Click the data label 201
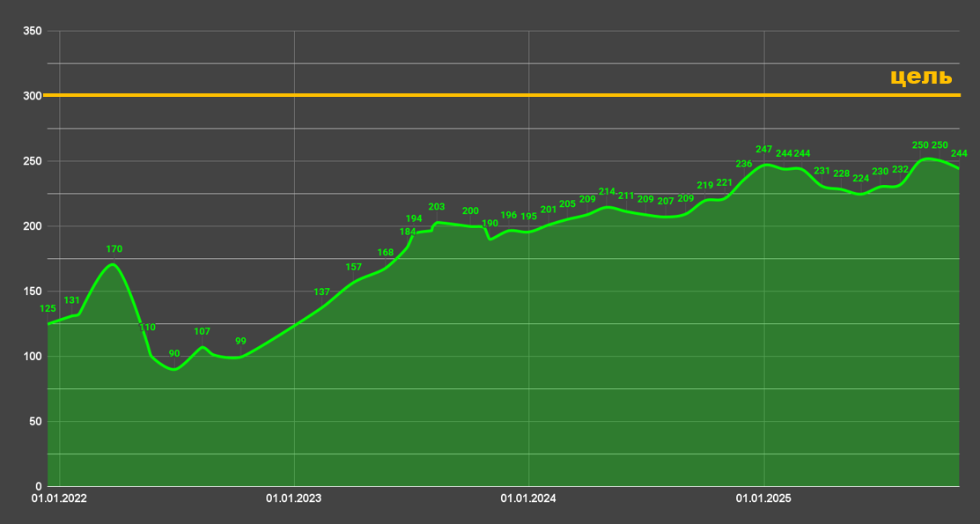 click(x=549, y=210)
